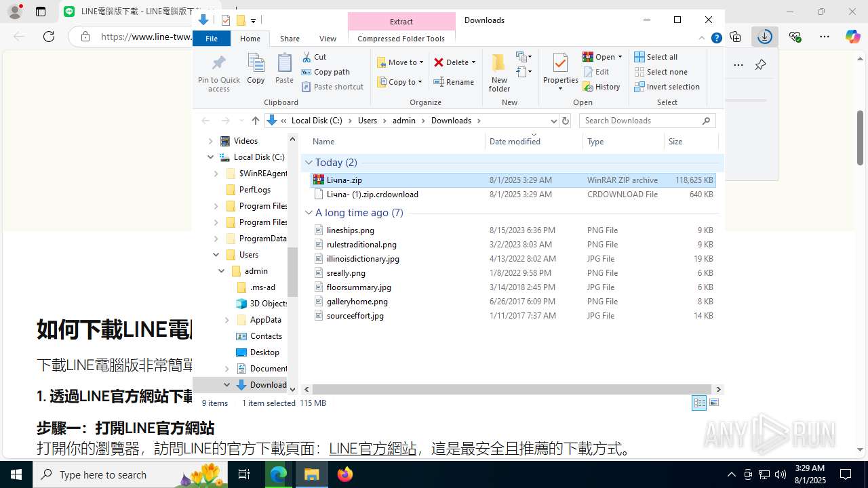This screenshot has height=488, width=868.
Task: Sort by Size column header
Action: point(690,142)
